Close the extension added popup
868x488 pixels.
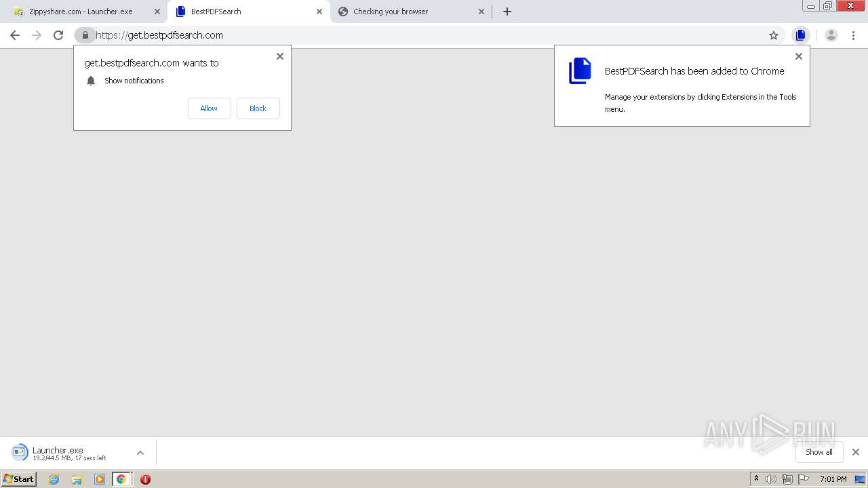pos(799,56)
